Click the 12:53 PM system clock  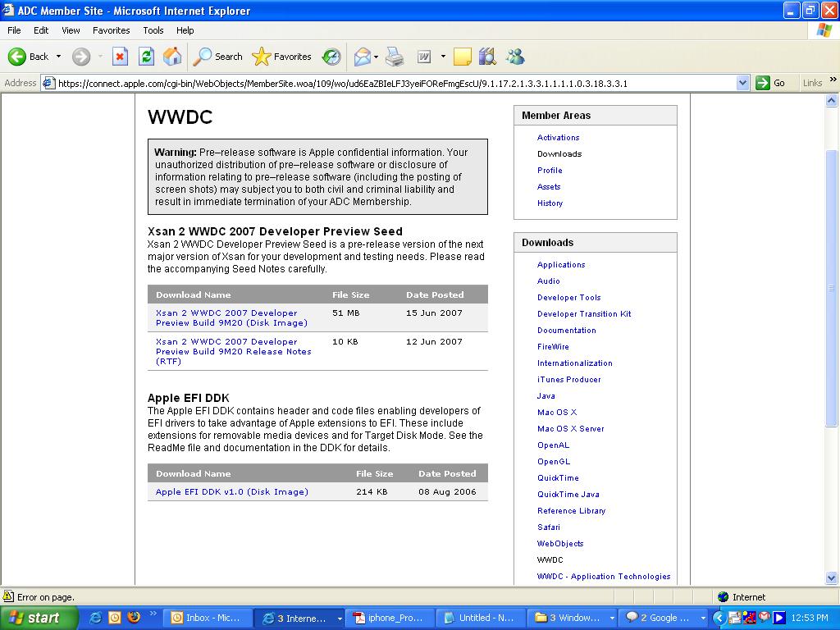(810, 619)
